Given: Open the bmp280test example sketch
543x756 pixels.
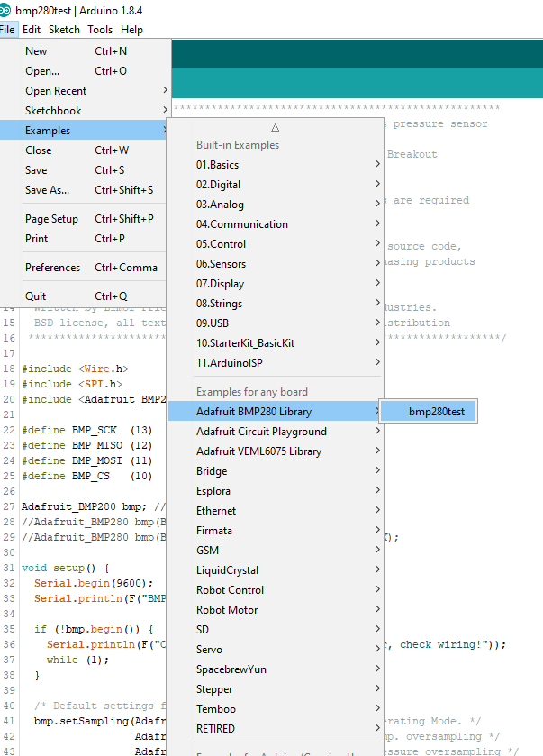Looking at the screenshot, I should tap(429, 411).
